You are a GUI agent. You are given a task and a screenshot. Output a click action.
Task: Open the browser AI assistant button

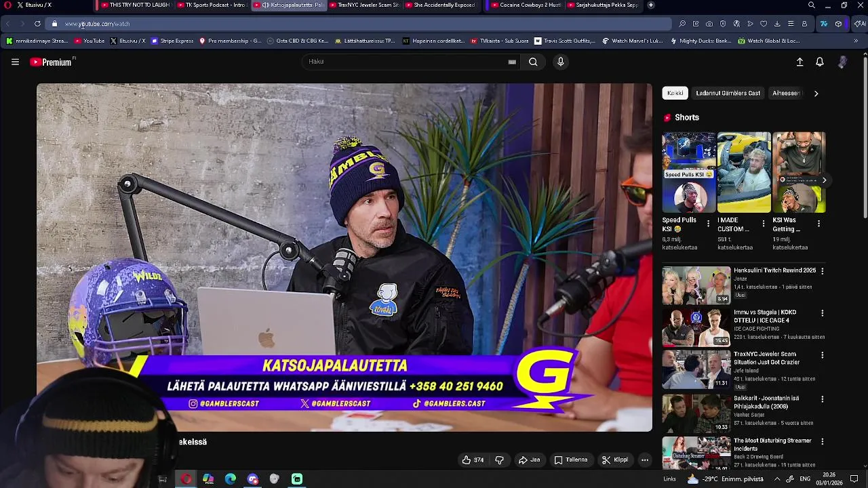pos(859,24)
